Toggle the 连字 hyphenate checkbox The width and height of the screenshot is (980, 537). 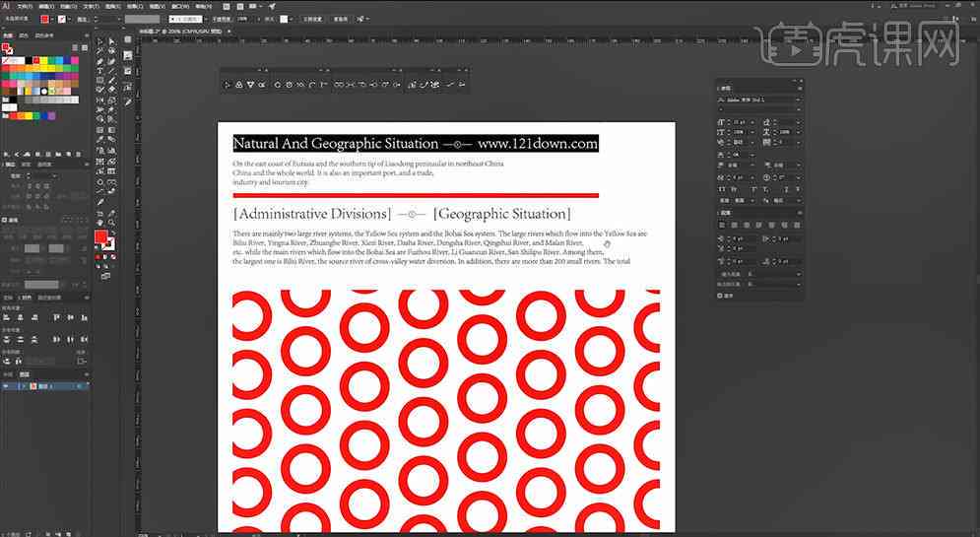[719, 296]
